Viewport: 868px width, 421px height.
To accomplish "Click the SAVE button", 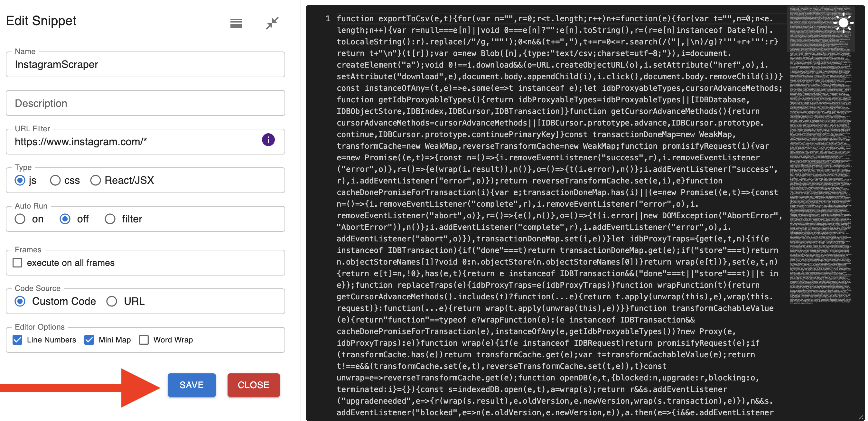I will click(x=191, y=385).
